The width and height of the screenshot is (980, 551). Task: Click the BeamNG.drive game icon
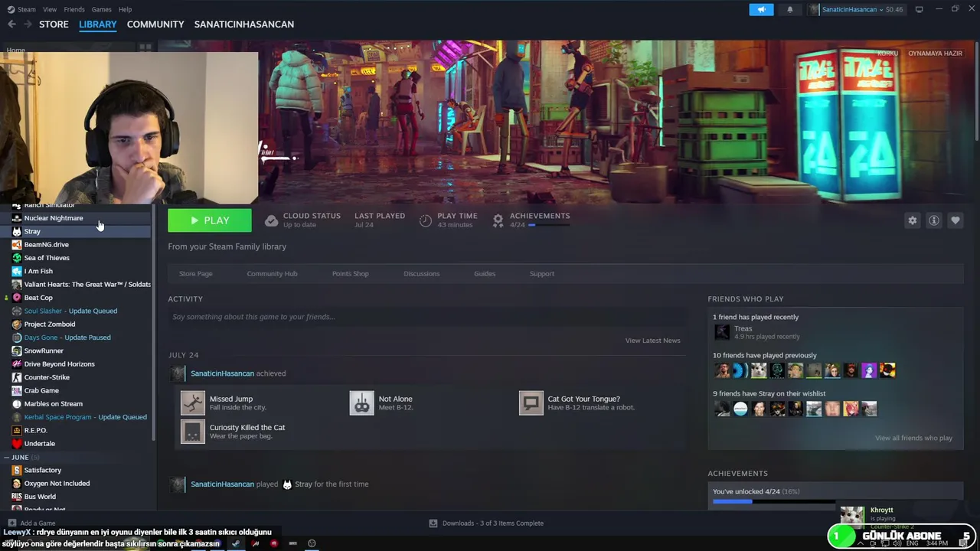coord(17,245)
